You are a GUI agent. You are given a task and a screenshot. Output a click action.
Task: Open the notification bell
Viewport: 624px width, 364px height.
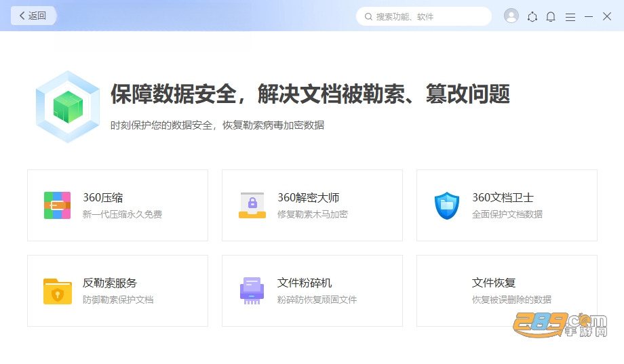[551, 17]
